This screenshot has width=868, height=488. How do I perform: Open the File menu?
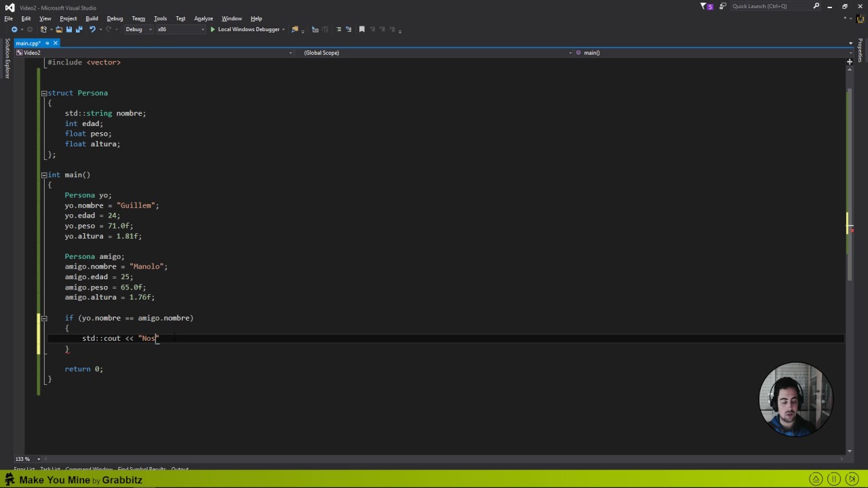click(8, 18)
